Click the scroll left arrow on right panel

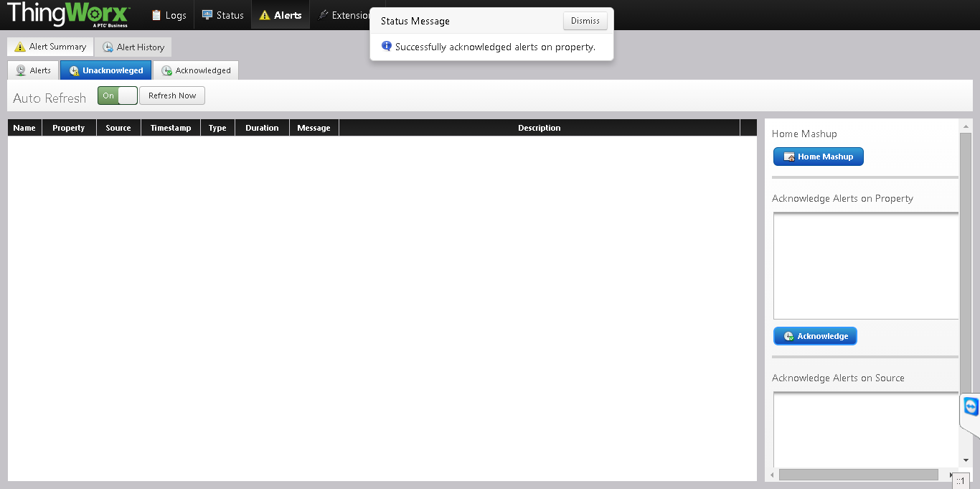coord(772,475)
